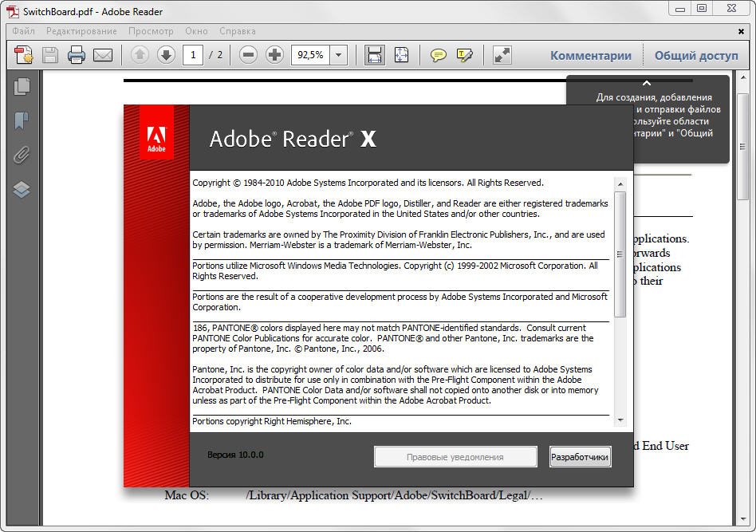Fit one full page to window icon

tap(401, 55)
